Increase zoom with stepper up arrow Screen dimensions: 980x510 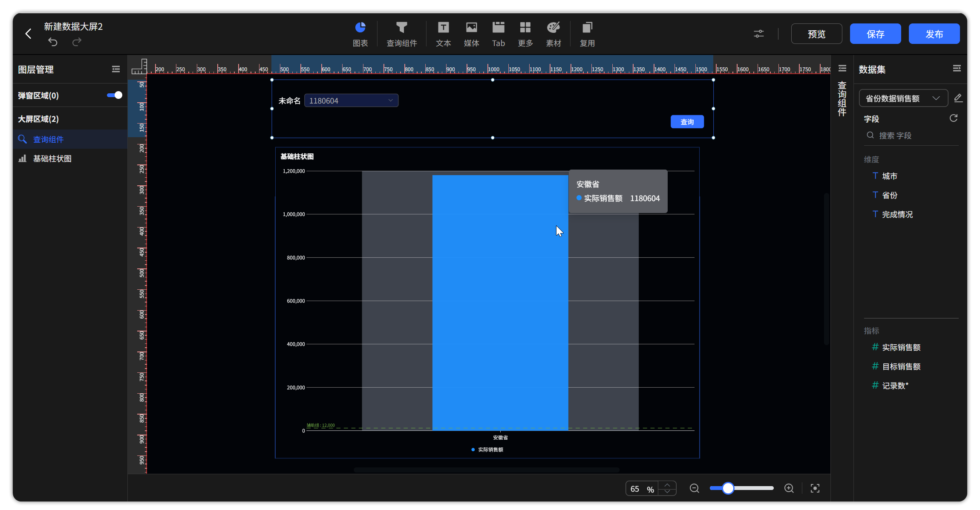(667, 485)
